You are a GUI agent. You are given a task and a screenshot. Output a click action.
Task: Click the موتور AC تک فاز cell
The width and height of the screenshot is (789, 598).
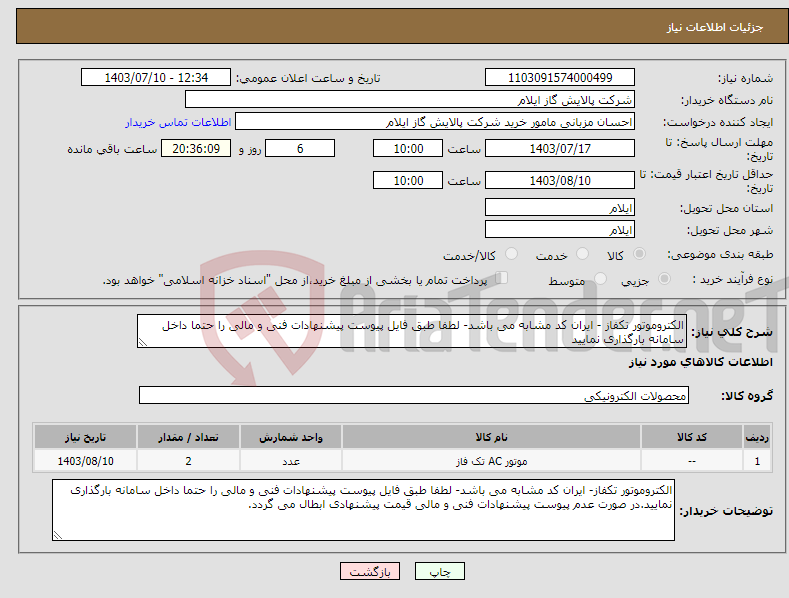[491, 461]
